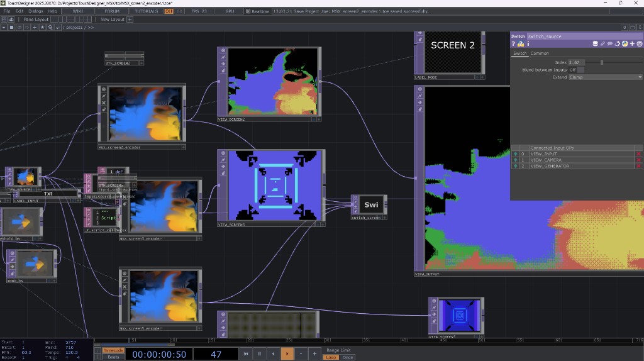Image resolution: width=644 pixels, height=361 pixels.
Task: Toggle Blend between Inputs off switch
Action: [x=576, y=70]
